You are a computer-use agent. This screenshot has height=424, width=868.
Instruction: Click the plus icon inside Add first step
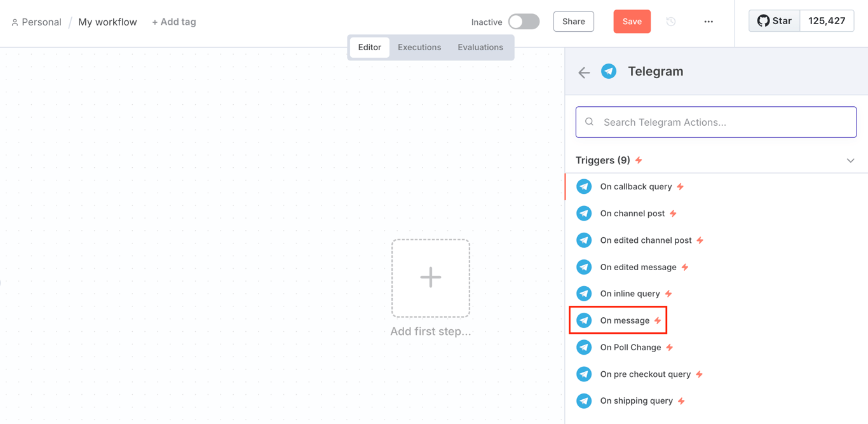(x=431, y=278)
